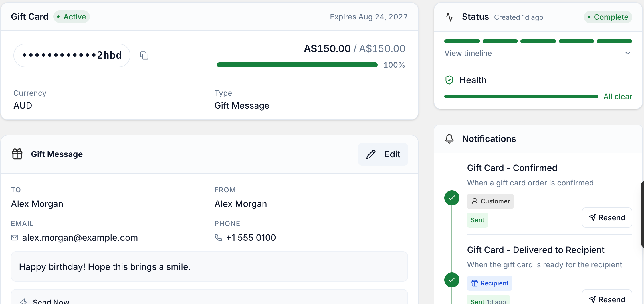Click the Expires Aug 24, 2027 text
The height and width of the screenshot is (304, 644).
369,17
